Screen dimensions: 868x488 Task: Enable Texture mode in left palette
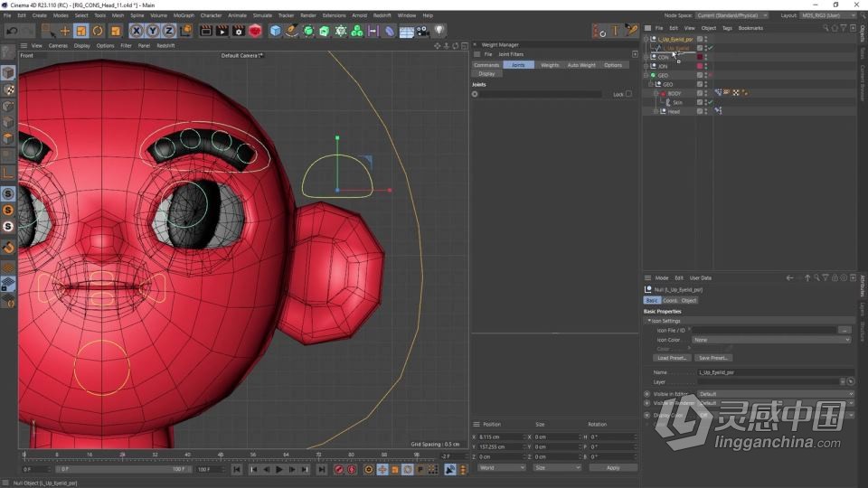click(x=8, y=89)
